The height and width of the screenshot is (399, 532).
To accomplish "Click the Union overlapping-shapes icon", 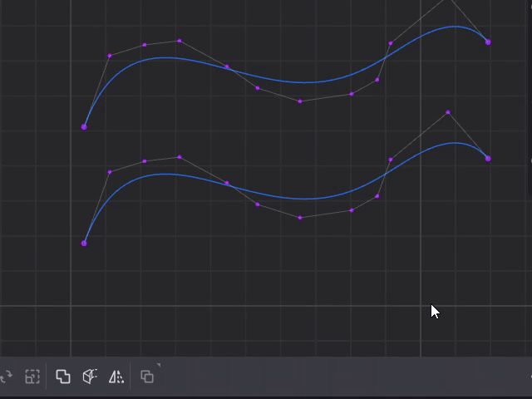I will tap(63, 377).
